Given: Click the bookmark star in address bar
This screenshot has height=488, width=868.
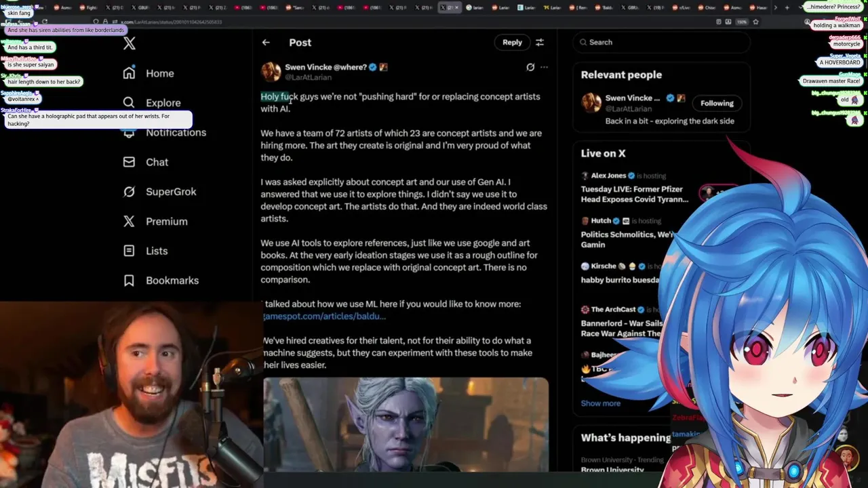Looking at the screenshot, I should point(755,22).
